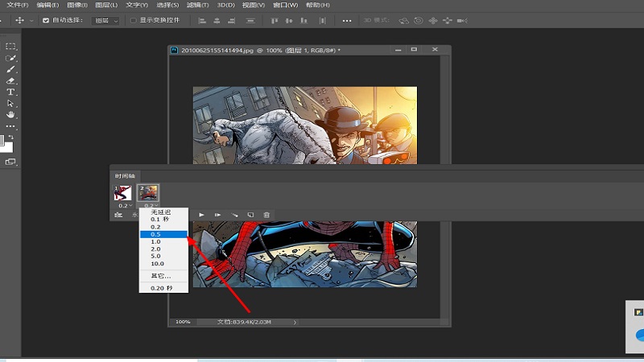Click the 3D pan mode icon

click(433, 21)
